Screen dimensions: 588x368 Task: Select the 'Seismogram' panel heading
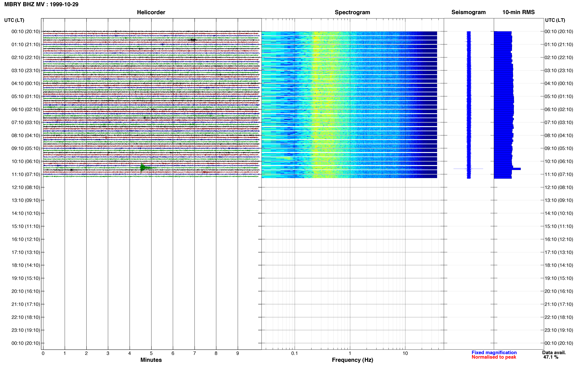(x=468, y=12)
